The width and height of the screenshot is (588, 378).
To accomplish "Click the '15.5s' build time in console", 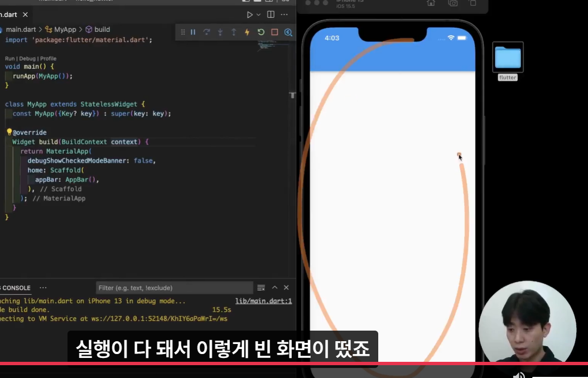I will [221, 310].
